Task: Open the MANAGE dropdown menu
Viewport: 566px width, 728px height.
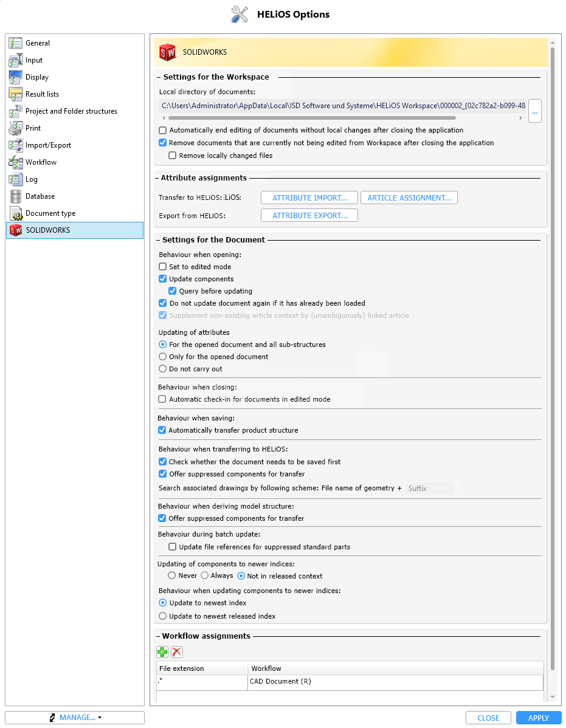Action: tap(75, 718)
